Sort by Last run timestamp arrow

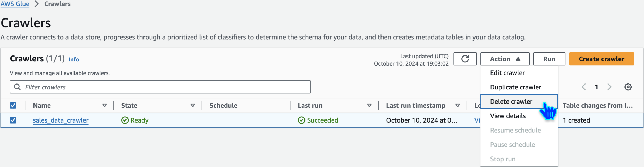(457, 105)
